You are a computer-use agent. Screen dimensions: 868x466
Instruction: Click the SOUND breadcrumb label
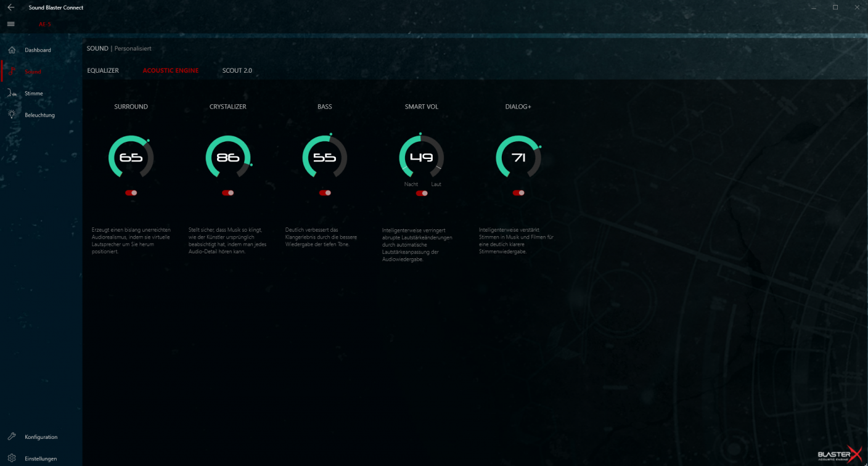click(x=97, y=48)
